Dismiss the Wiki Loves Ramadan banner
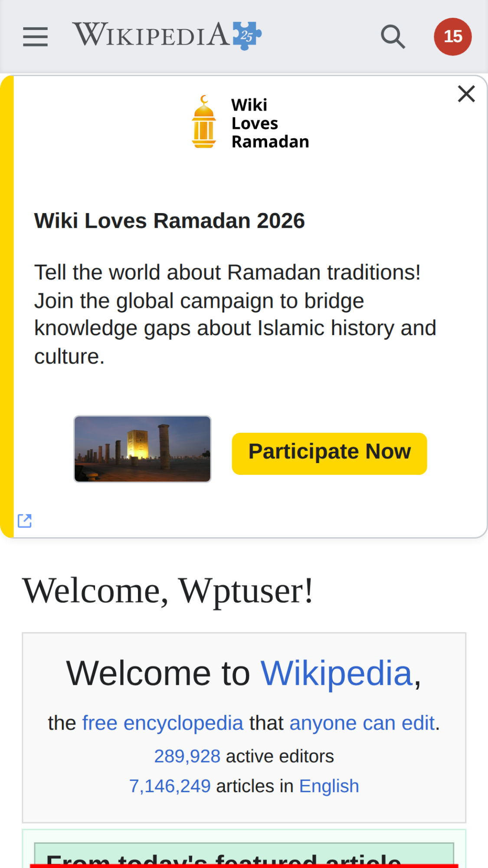Screen dimensions: 488x868 [x=466, y=94]
